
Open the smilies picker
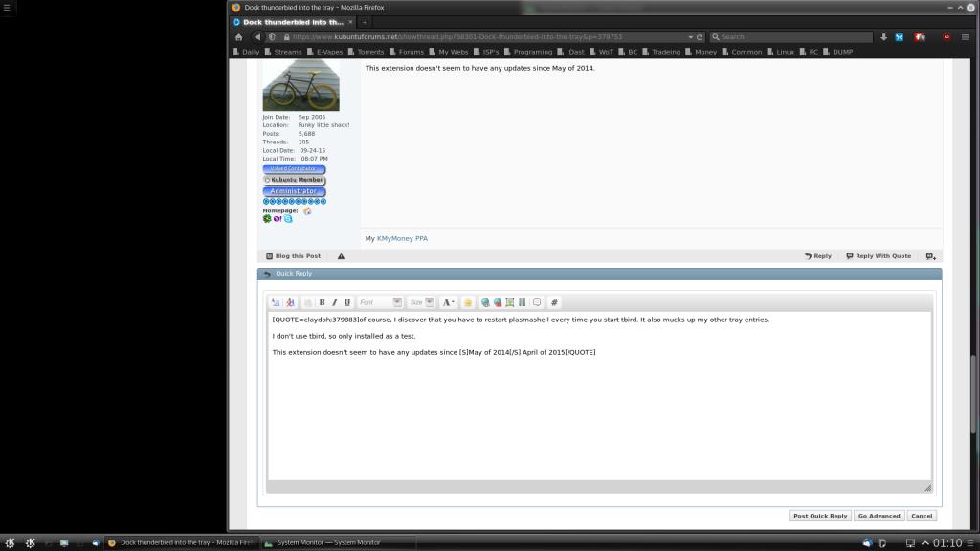point(467,302)
